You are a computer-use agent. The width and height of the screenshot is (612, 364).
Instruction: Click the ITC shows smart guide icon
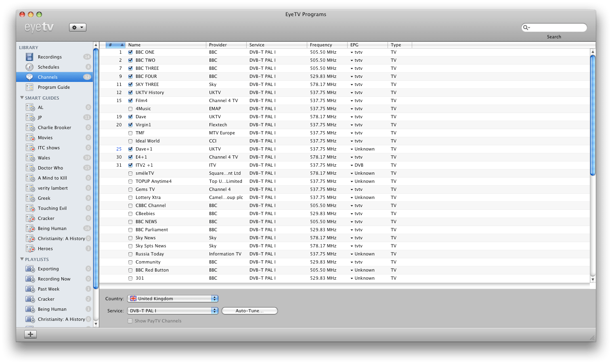[30, 148]
